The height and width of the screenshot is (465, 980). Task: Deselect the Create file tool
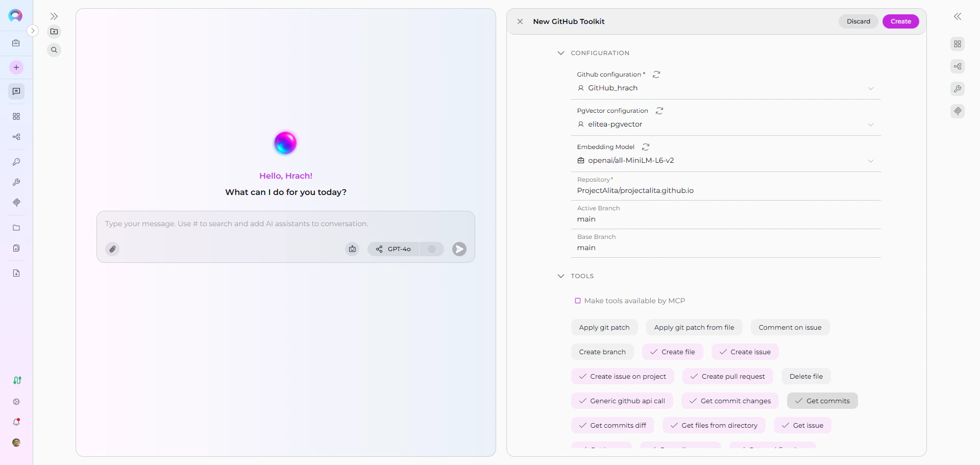672,352
